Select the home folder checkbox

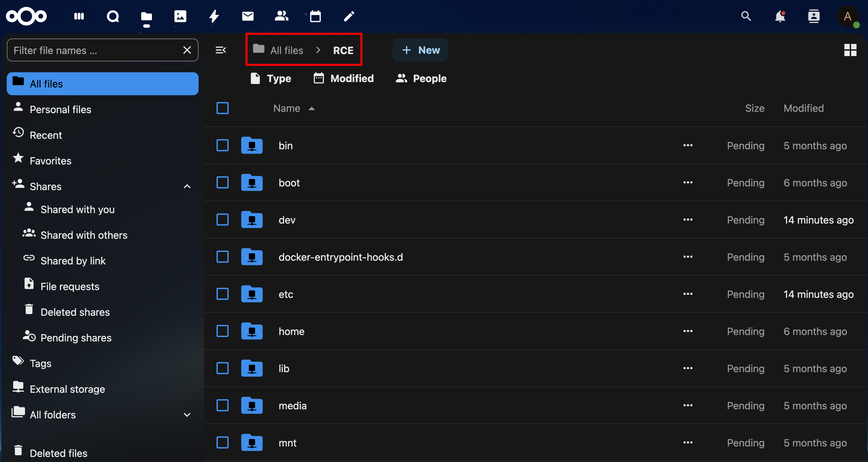pos(223,331)
